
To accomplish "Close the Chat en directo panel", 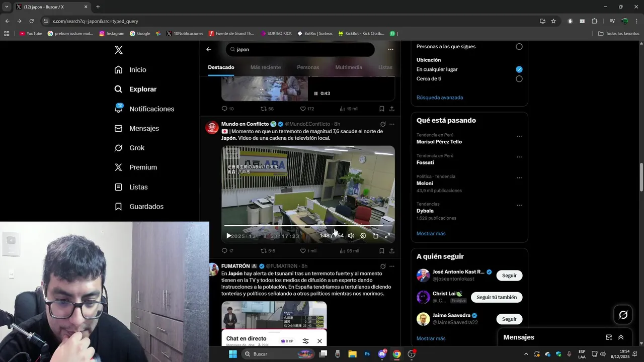I will 319,341.
